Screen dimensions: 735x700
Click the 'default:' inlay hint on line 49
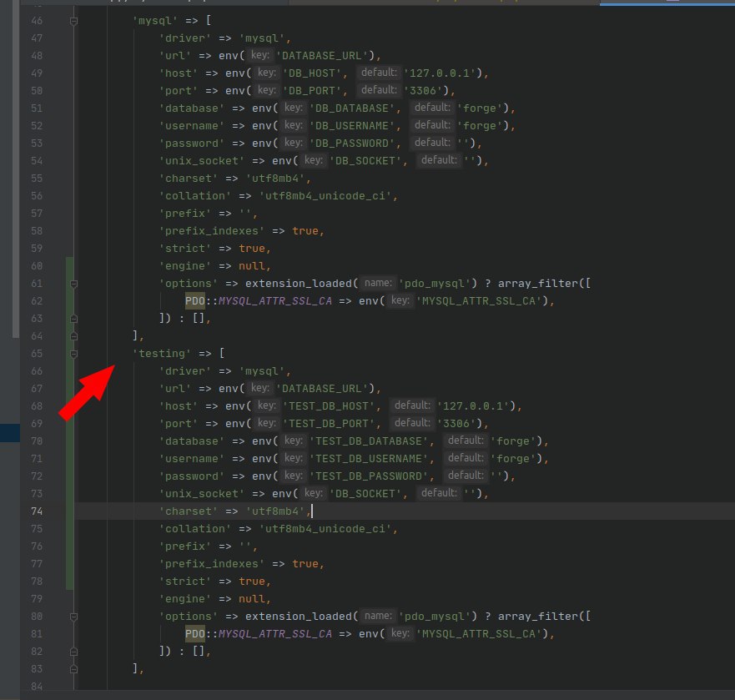click(379, 73)
